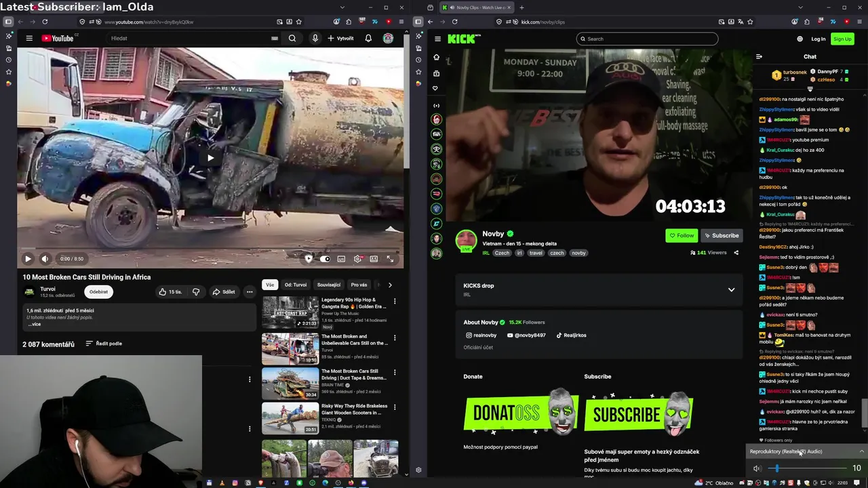The image size is (868, 488).
Task: Click Log In on Kick
Action: (818, 39)
